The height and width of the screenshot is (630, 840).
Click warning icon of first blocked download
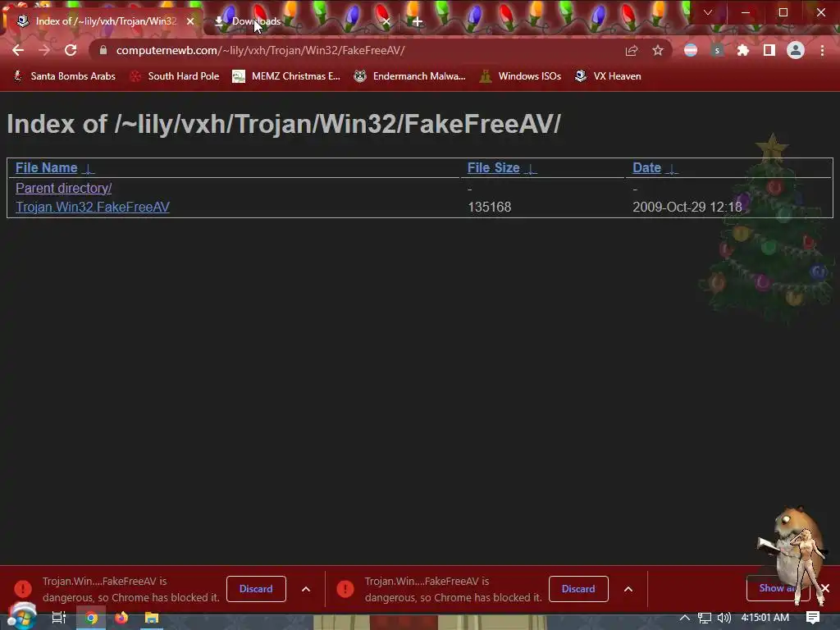23,589
